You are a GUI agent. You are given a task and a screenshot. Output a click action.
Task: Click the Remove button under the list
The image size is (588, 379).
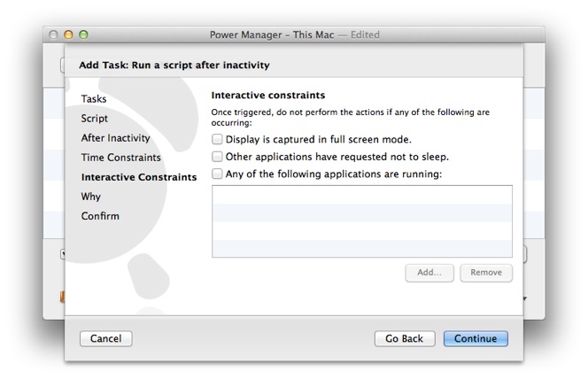(486, 273)
